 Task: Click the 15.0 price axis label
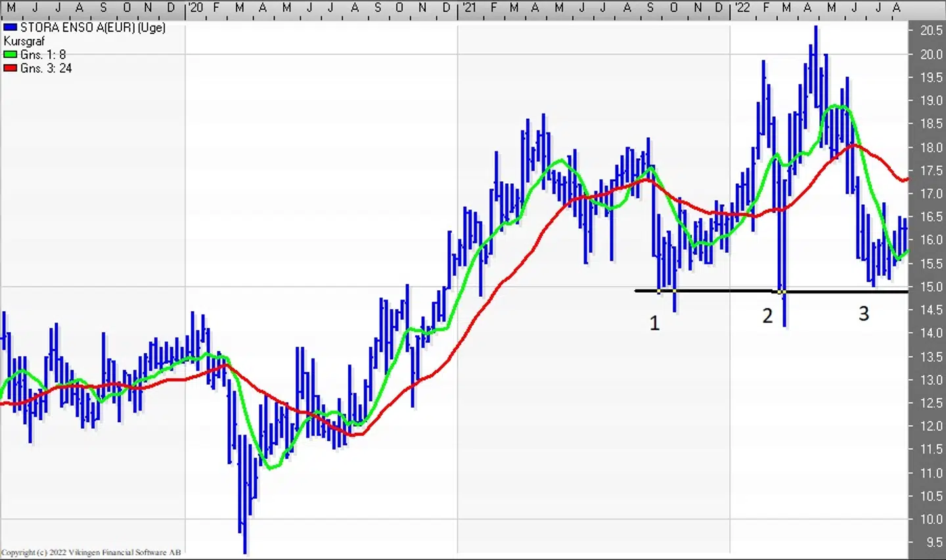coord(931,287)
